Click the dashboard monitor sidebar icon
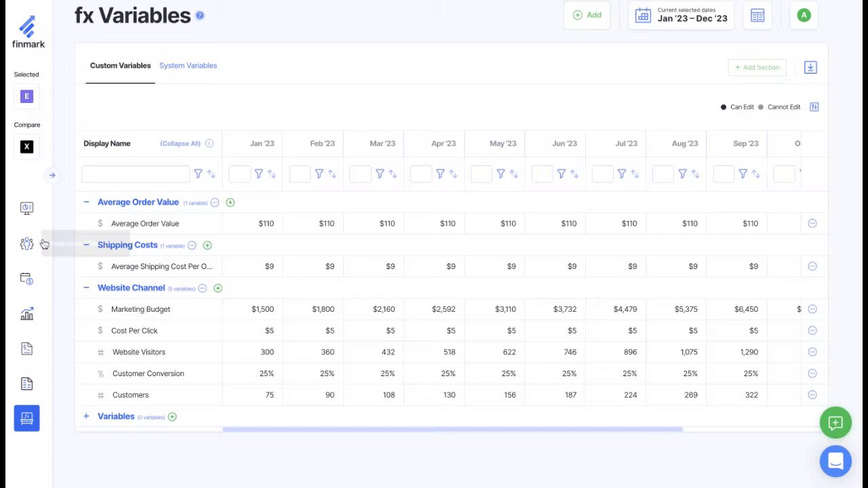 point(26,208)
